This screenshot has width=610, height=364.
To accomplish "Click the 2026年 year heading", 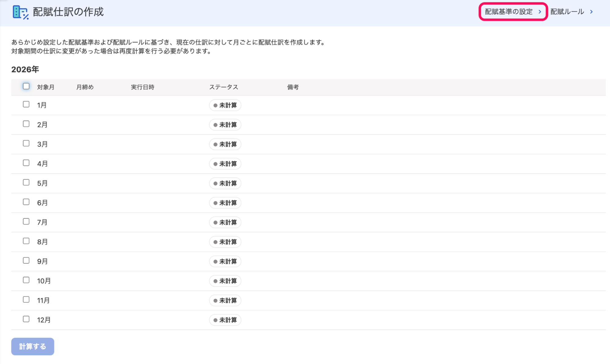I will click(x=25, y=70).
